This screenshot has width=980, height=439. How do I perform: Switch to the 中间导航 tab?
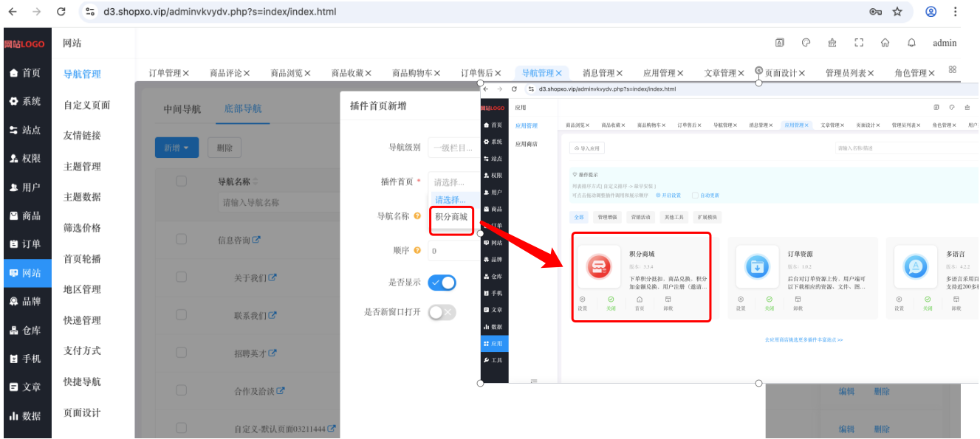pyautogui.click(x=182, y=109)
